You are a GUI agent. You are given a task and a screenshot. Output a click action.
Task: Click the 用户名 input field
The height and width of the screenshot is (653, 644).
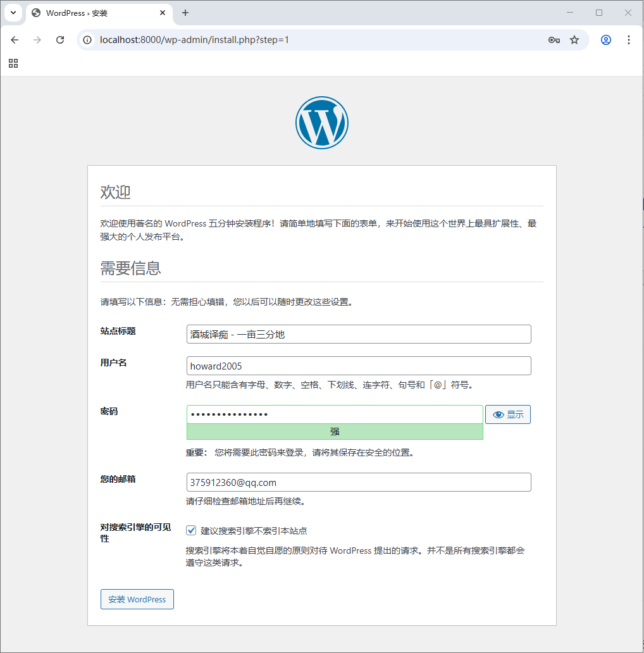pos(359,366)
